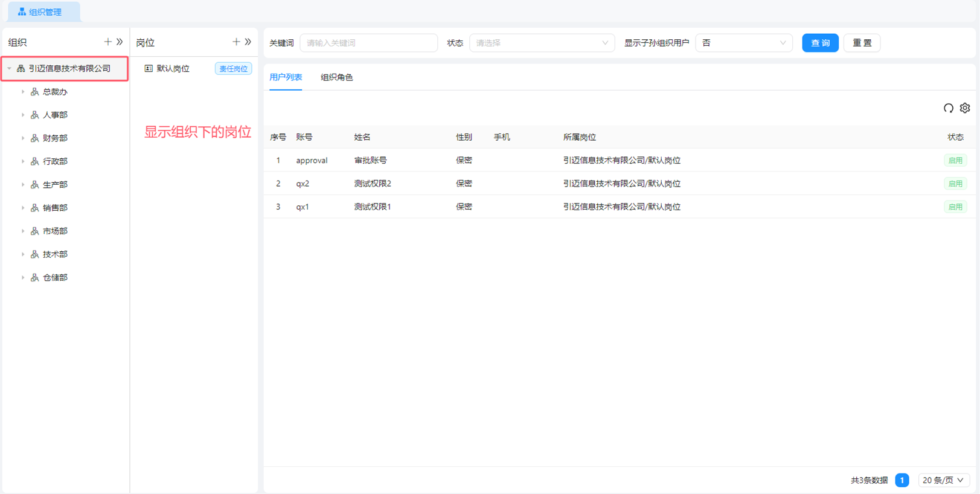Switch to the 组织角色 tab
The image size is (980, 494).
click(x=336, y=77)
